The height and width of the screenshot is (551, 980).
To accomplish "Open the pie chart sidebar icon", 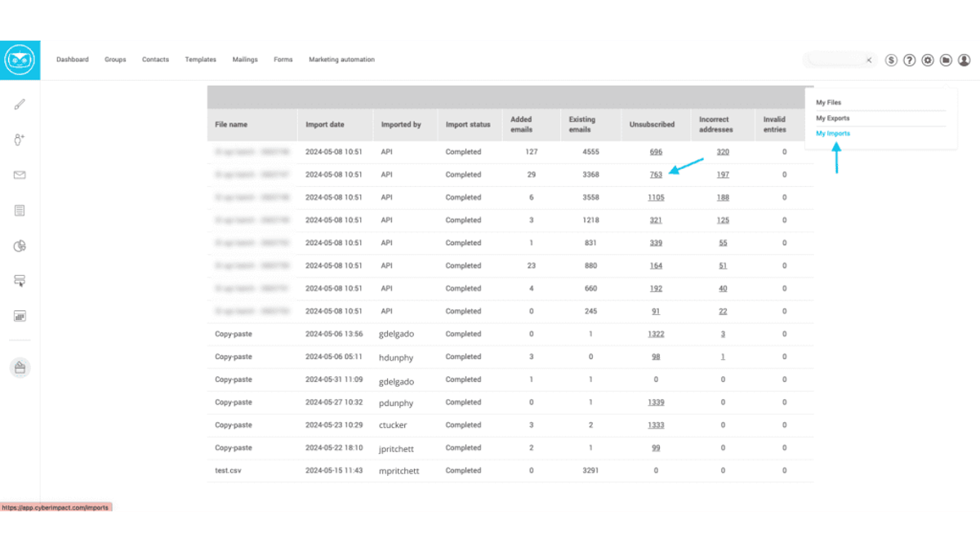I will 20,246.
